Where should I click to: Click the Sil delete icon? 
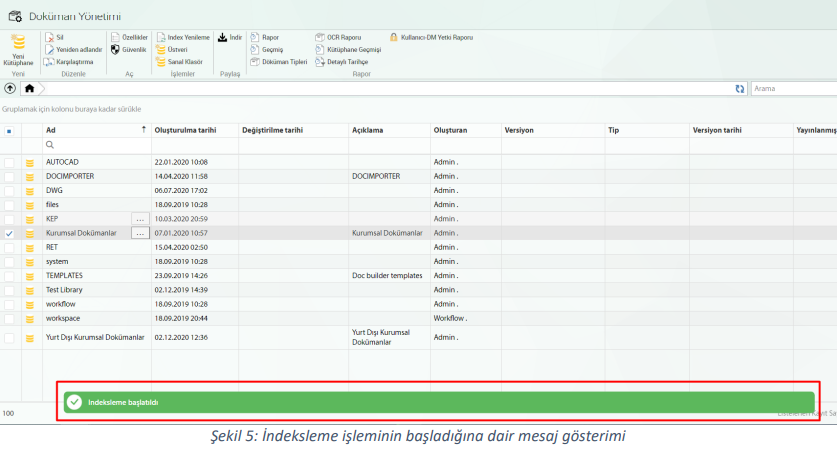tap(49, 37)
